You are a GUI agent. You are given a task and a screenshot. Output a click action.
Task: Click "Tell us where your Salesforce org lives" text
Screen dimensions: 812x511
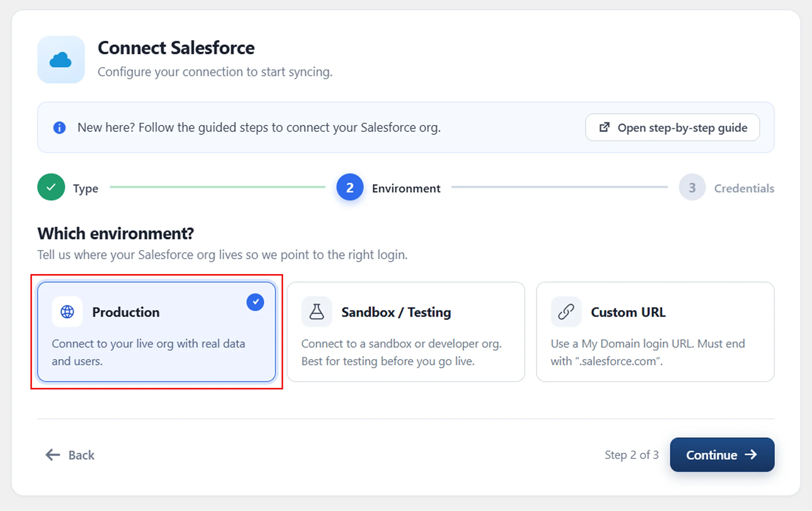(x=222, y=254)
